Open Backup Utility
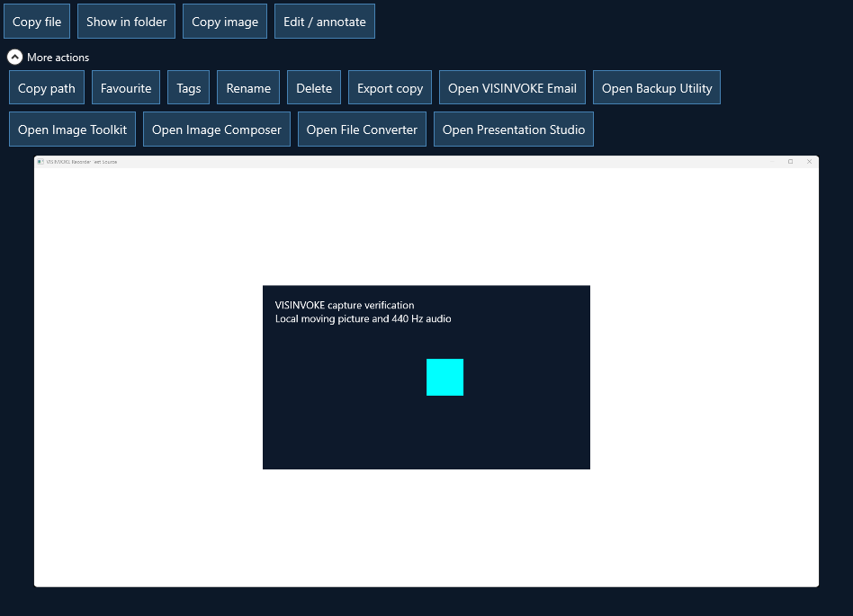 (x=657, y=87)
